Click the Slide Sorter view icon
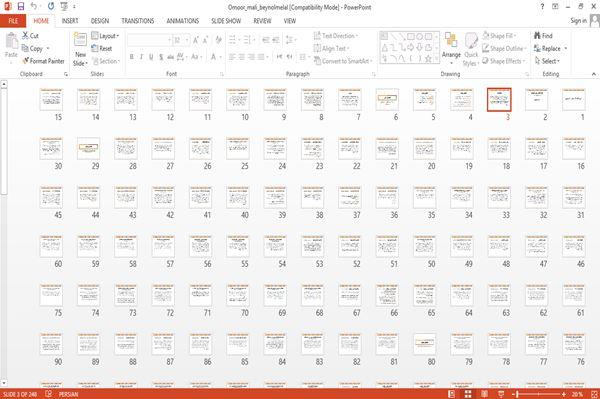 468,394
